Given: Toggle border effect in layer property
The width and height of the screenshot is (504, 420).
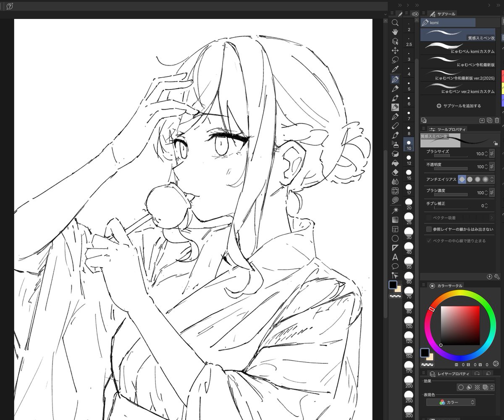Looking at the screenshot, I should [x=461, y=387].
